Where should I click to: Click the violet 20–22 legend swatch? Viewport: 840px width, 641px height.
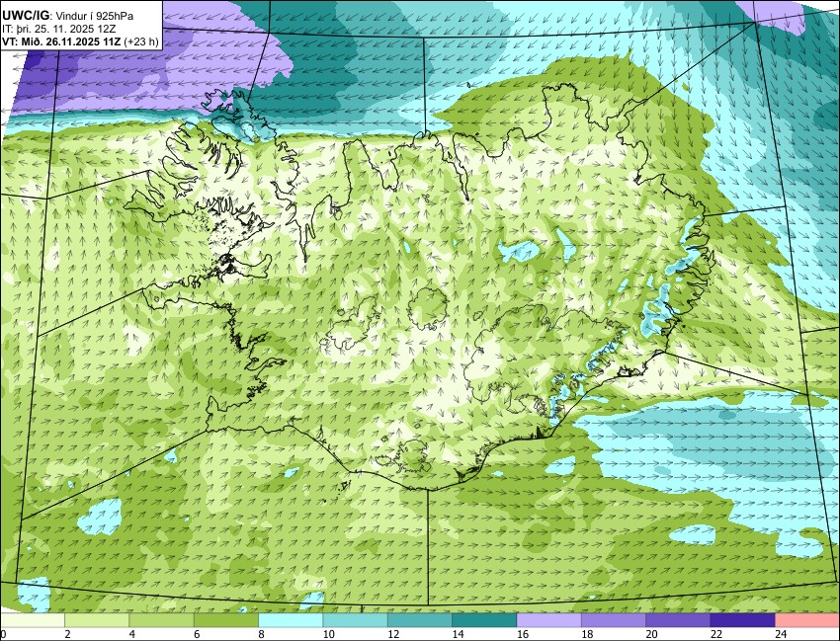coord(678,620)
